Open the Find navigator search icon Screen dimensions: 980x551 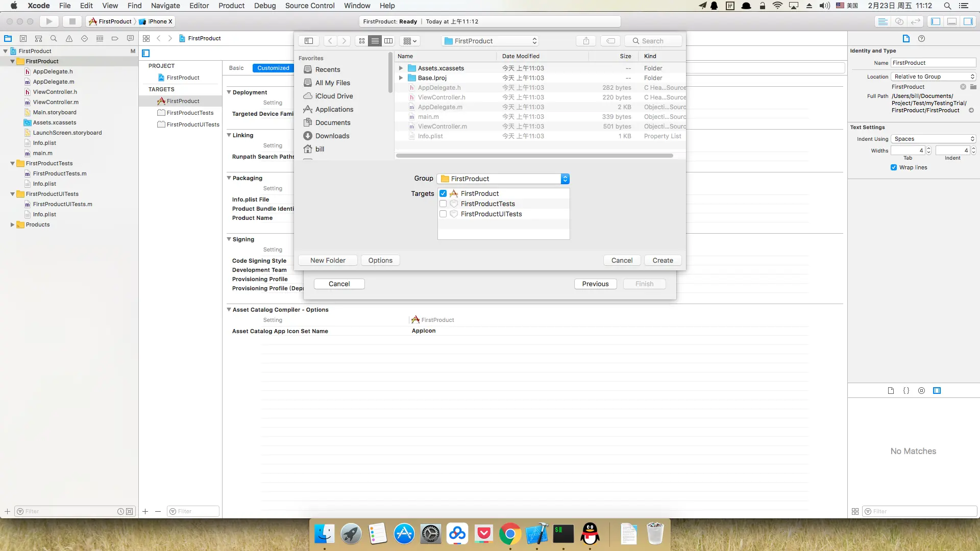point(54,39)
